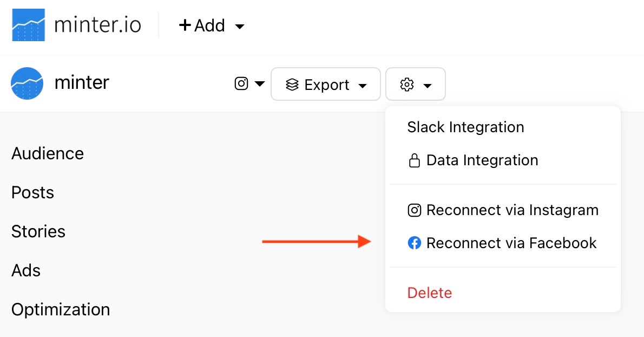
Task: Expand the Instagram account type arrow
Action: pyautogui.click(x=260, y=84)
